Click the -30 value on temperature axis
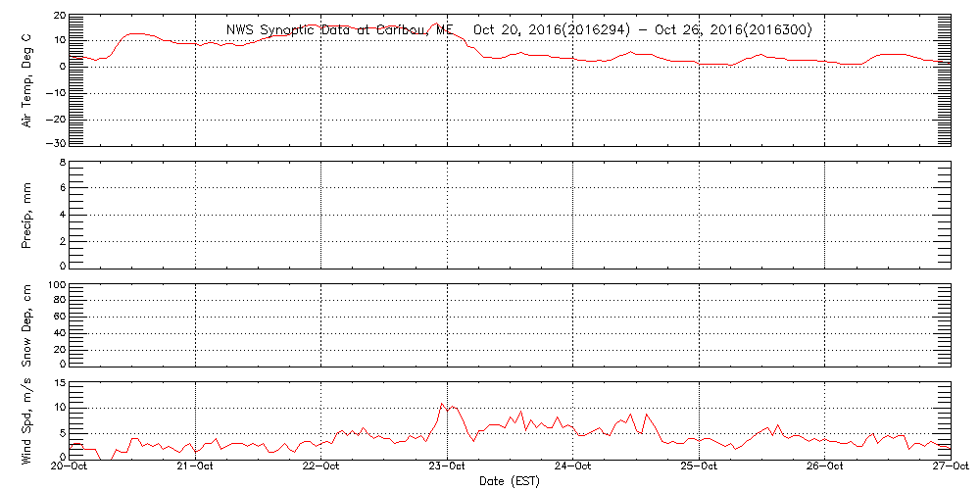 [x=54, y=143]
